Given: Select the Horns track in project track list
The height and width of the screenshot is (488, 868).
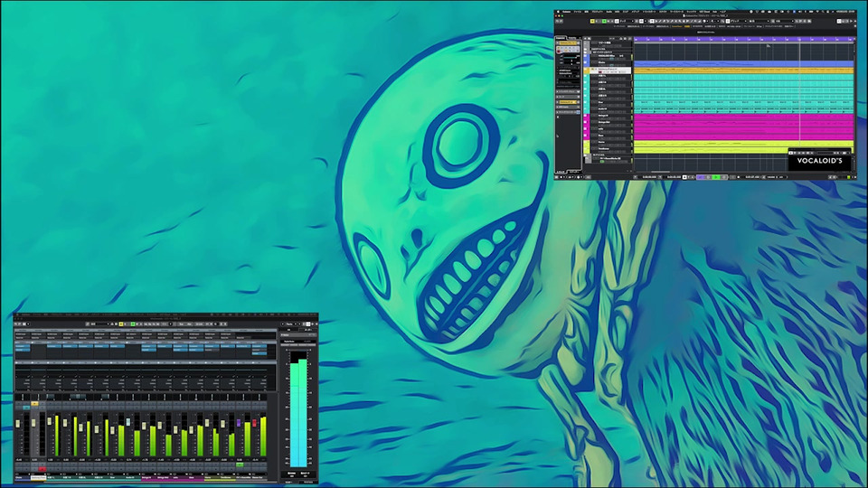Looking at the screenshot, I should (x=610, y=143).
